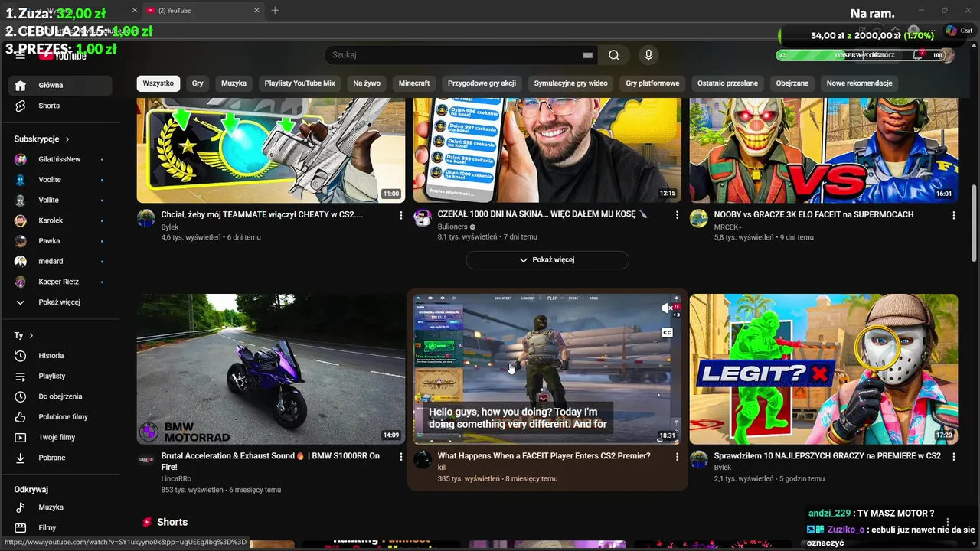Open a new browser tab with plus
This screenshot has height=551, width=980.
[x=275, y=11]
